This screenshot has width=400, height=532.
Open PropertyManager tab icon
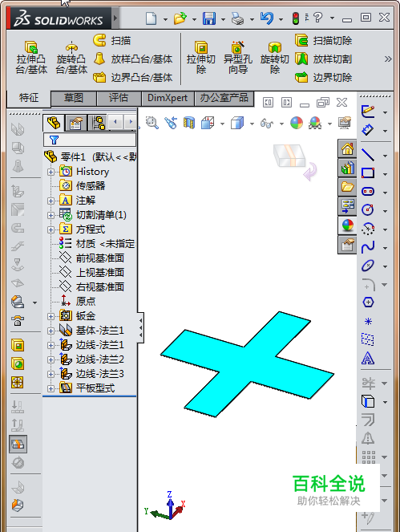coord(76,123)
